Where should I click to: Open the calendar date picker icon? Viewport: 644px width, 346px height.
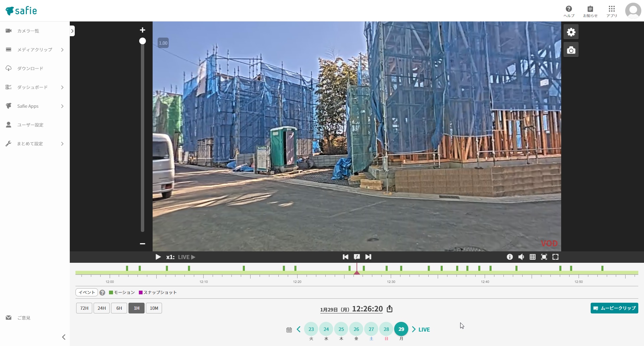(289, 330)
